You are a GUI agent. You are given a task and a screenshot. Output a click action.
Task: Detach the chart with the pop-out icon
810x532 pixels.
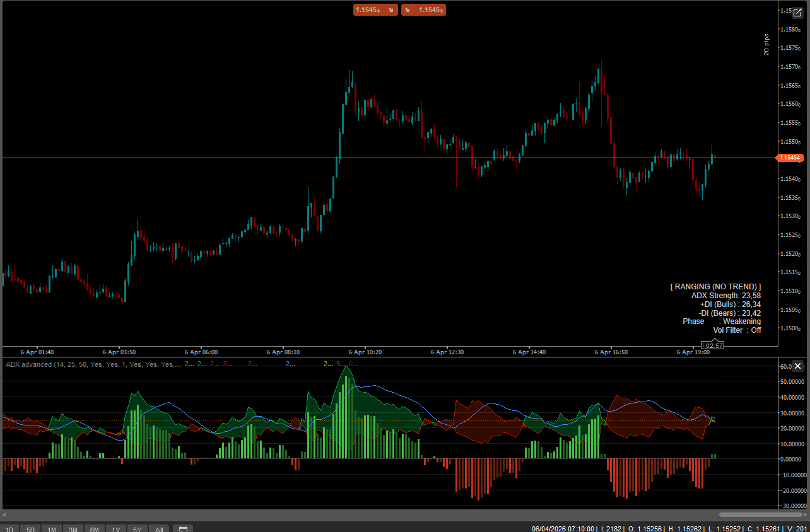point(797,13)
